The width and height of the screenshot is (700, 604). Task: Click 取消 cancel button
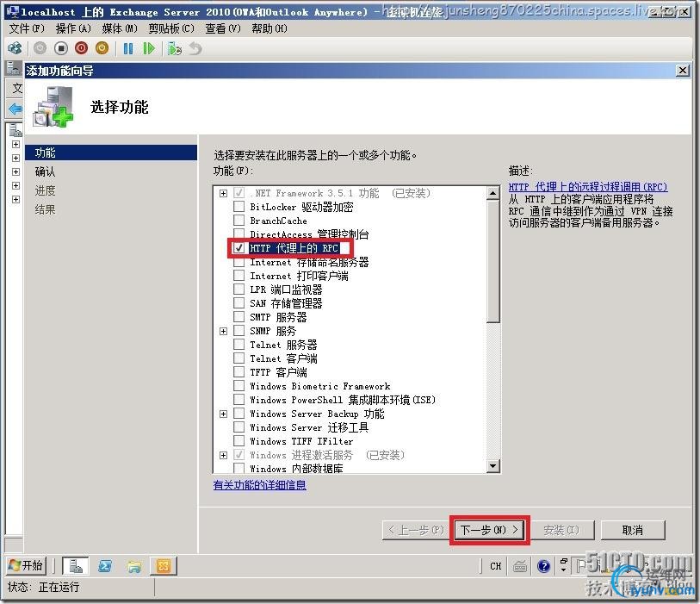[x=633, y=530]
